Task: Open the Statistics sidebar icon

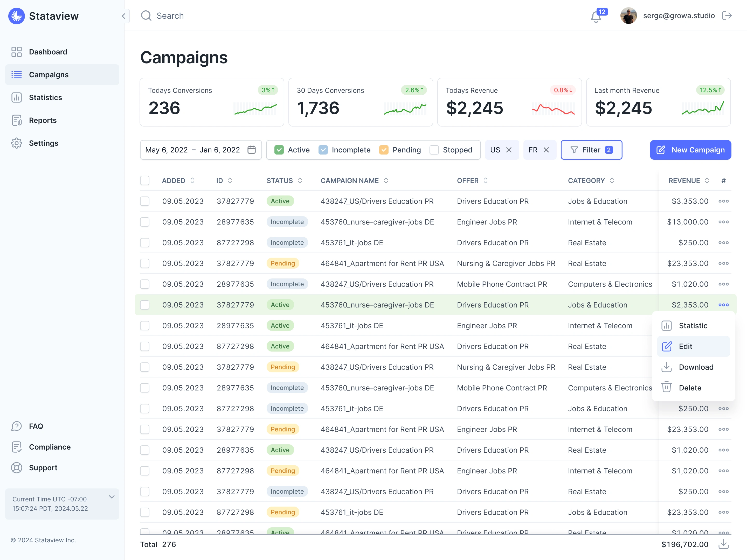Action: (x=17, y=97)
